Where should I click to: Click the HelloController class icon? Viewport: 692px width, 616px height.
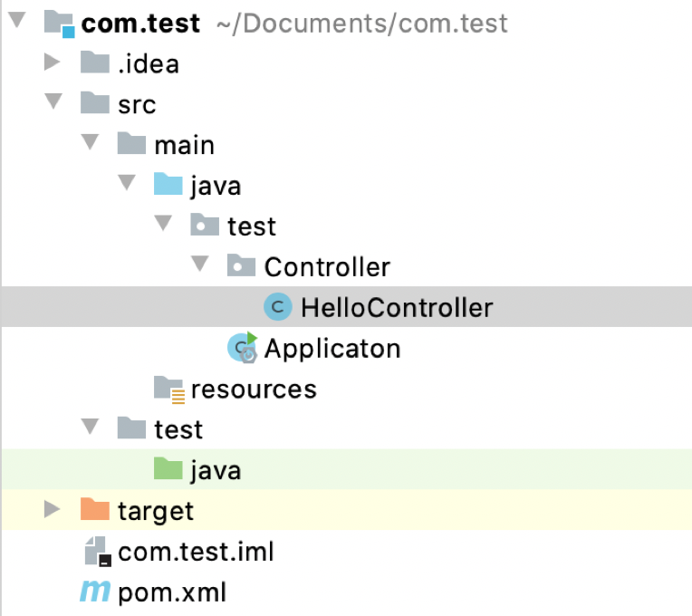(277, 307)
